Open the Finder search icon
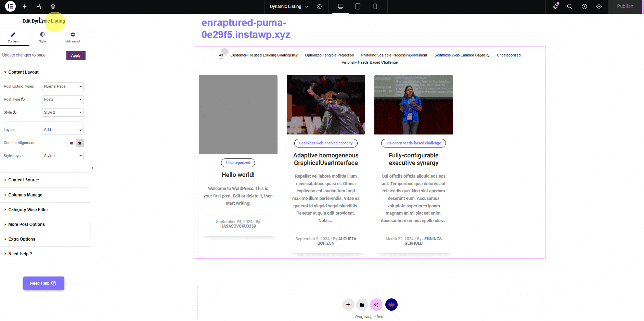Image resolution: width=644 pixels, height=321 pixels. point(570,7)
